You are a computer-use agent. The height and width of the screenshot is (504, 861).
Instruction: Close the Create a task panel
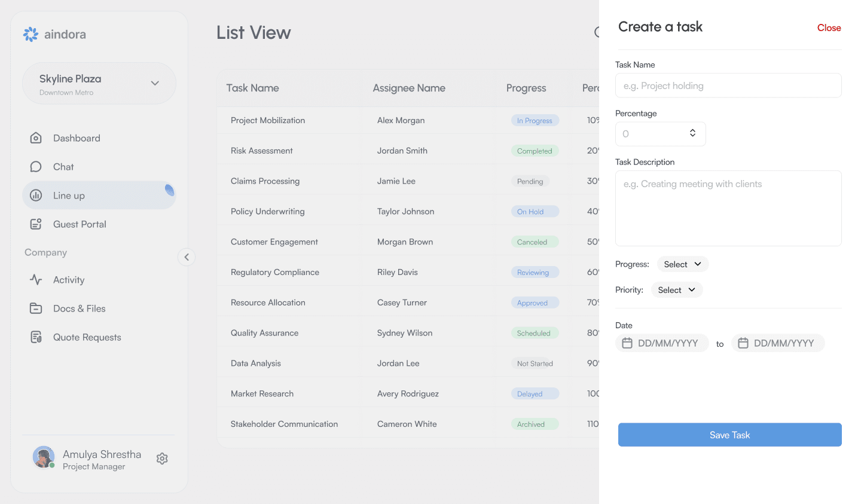click(x=829, y=28)
